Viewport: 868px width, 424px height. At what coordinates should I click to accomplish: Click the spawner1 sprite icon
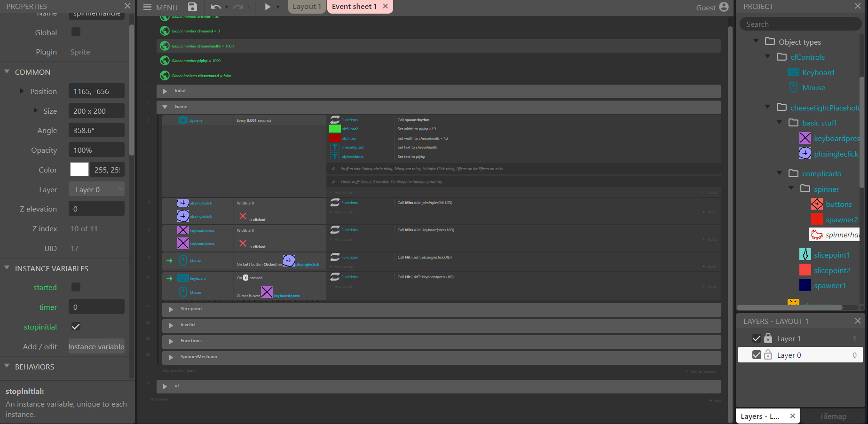click(805, 285)
